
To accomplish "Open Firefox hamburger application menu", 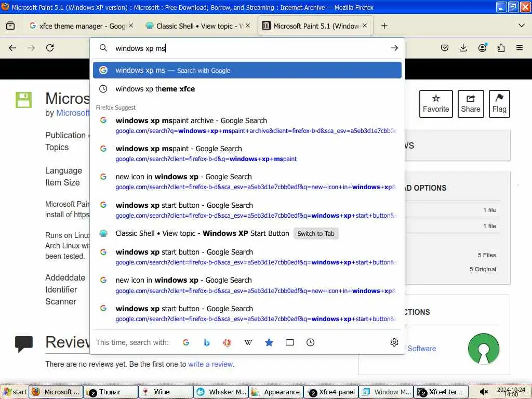I will pyautogui.click(x=520, y=48).
